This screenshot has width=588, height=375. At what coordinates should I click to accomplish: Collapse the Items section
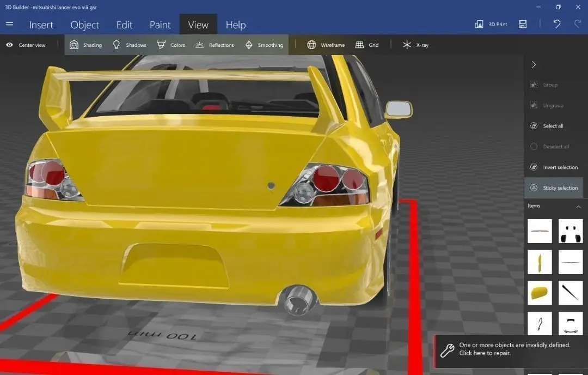578,207
